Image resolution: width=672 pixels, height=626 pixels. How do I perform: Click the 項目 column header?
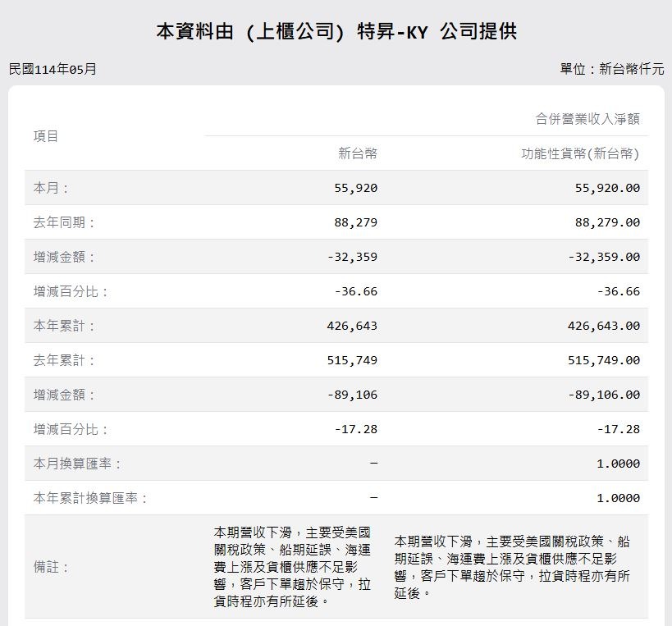(46, 136)
